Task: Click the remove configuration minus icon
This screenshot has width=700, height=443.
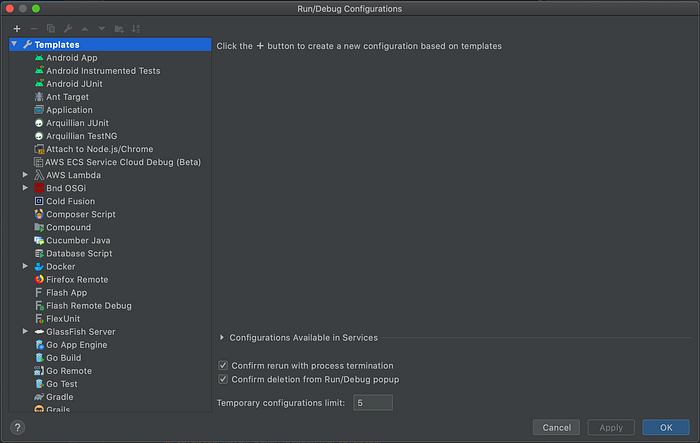Action: point(34,29)
